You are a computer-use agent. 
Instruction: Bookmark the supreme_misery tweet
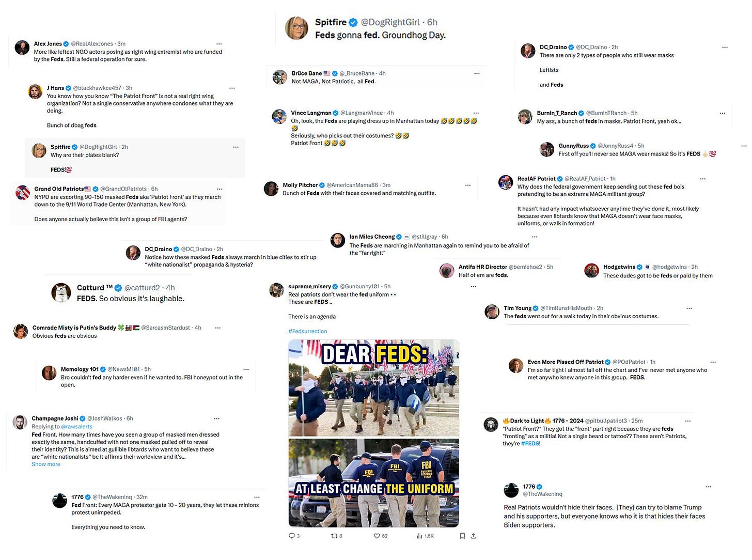tap(462, 536)
